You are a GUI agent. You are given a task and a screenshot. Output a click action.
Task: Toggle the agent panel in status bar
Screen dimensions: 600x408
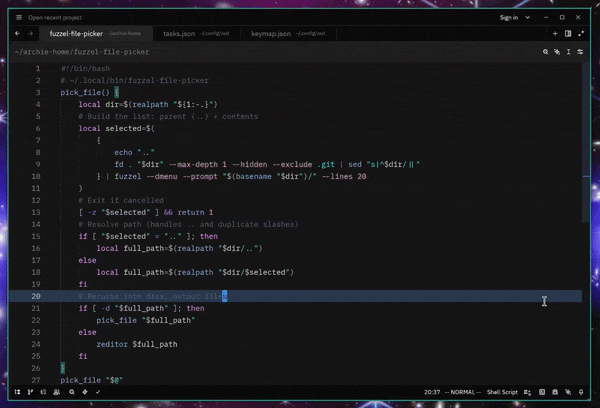pos(569,392)
